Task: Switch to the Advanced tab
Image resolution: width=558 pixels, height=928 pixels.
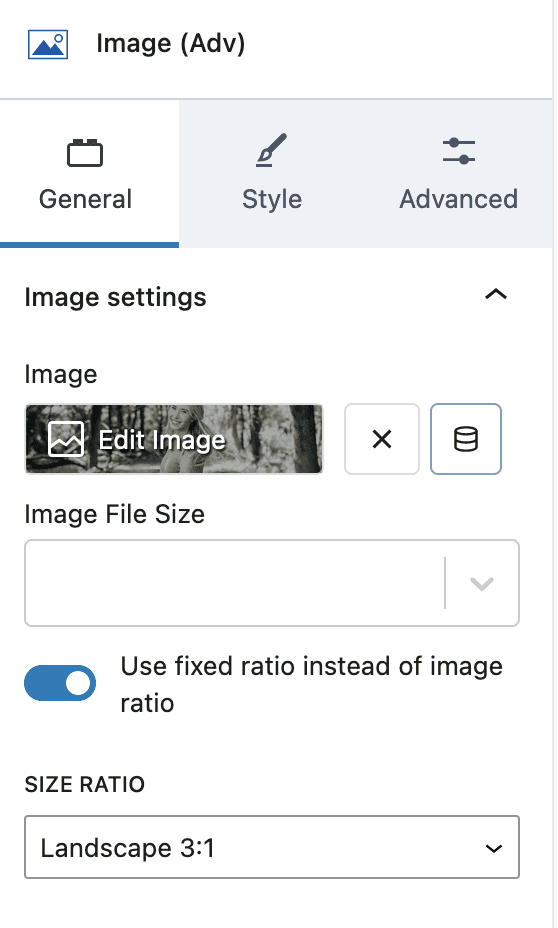Action: point(459,173)
